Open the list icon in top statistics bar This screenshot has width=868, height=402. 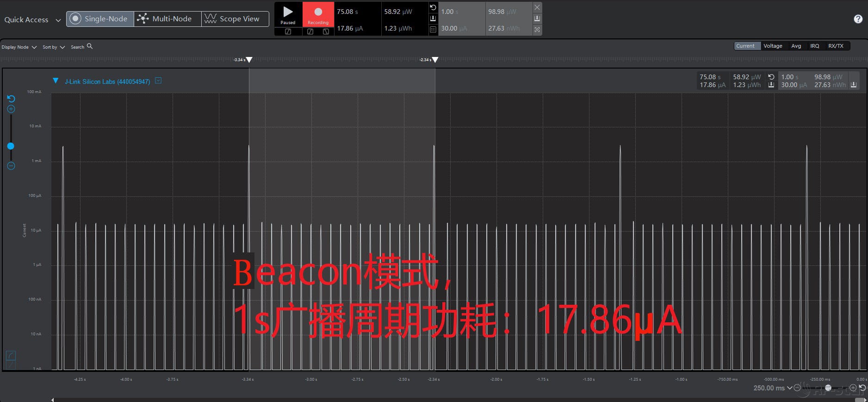coord(433,29)
